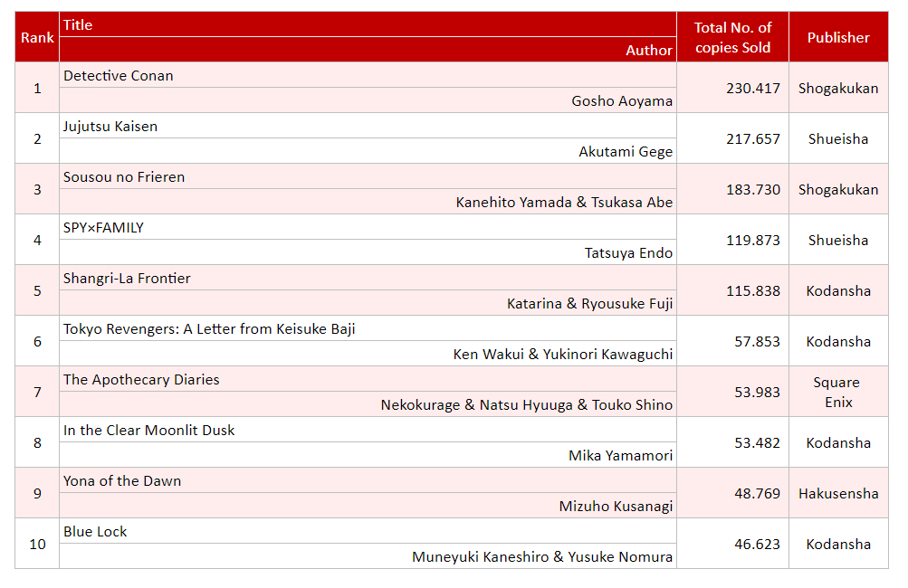908x588 pixels.
Task: Click rank number 3 cell
Action: [37, 189]
